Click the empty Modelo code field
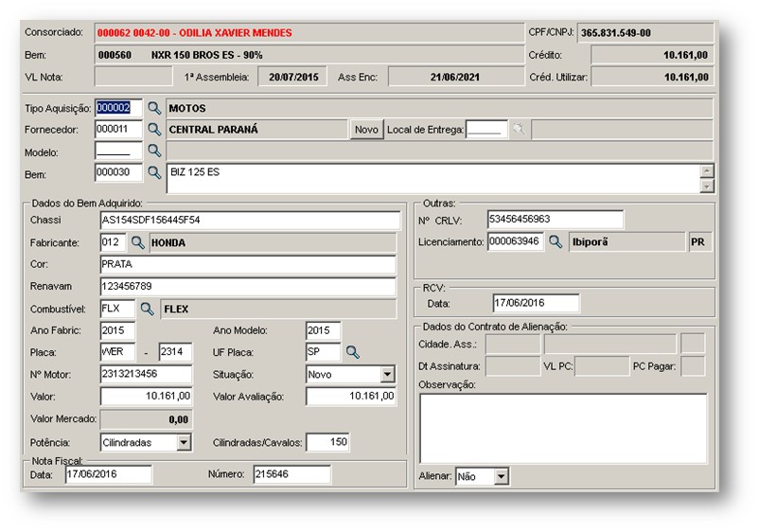 [118, 151]
